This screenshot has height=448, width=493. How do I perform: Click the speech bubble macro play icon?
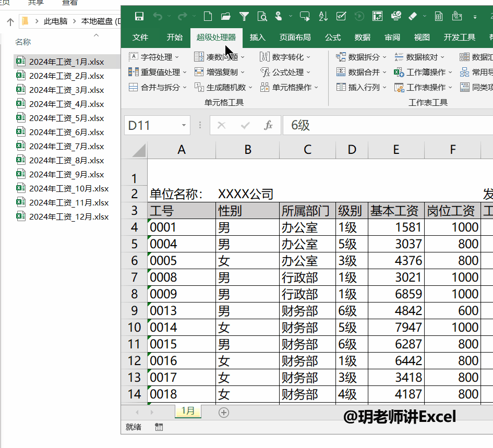(x=305, y=16)
